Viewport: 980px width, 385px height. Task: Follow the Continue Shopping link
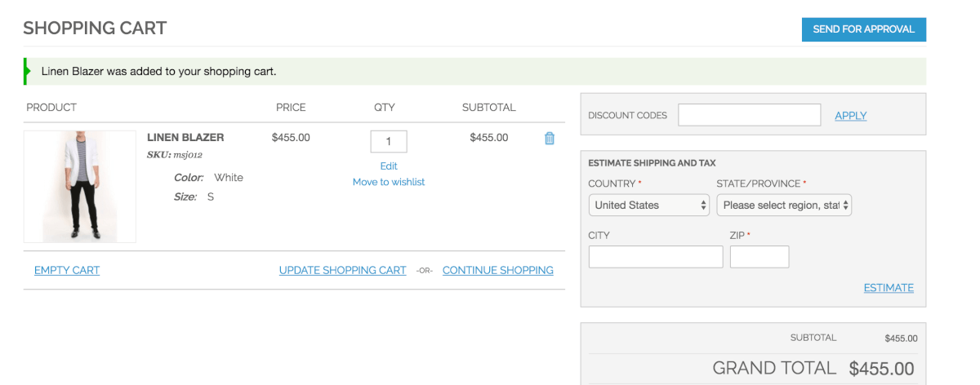(x=497, y=270)
